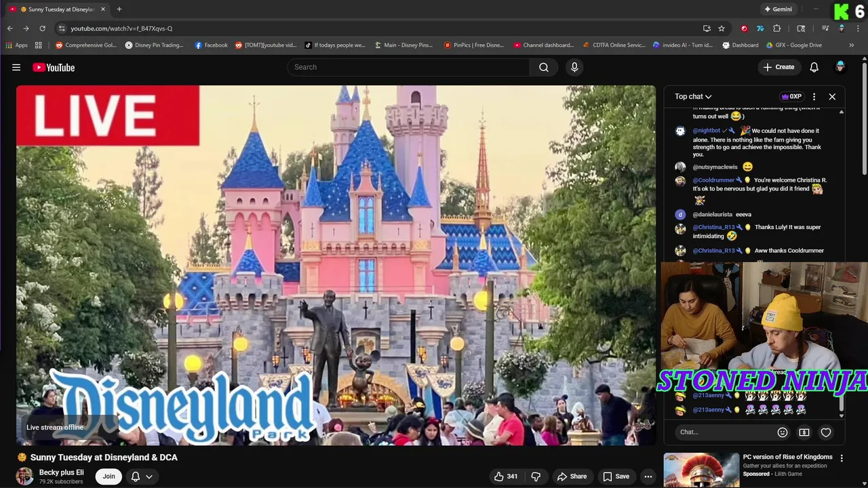This screenshot has width=868, height=488.
Task: Open the Super Chat purchase icon
Action: click(x=804, y=432)
